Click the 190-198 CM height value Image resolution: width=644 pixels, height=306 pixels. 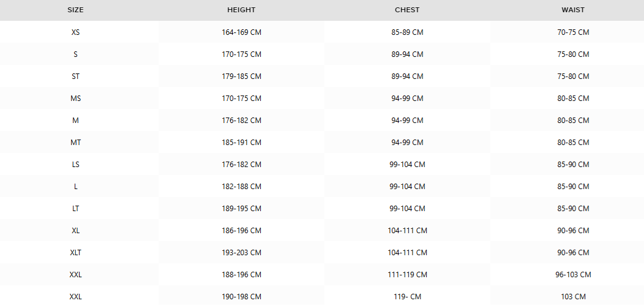[241, 297]
